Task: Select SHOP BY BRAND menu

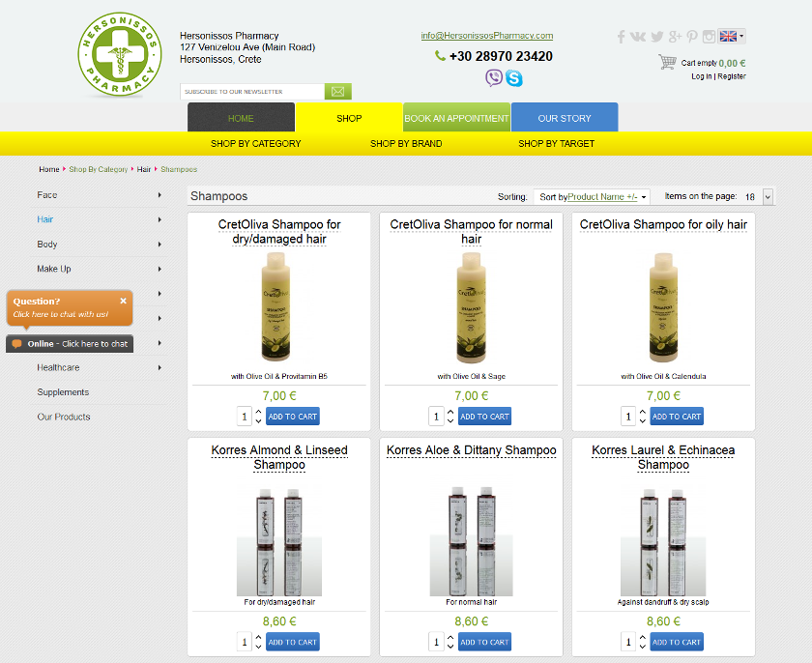Action: point(406,143)
